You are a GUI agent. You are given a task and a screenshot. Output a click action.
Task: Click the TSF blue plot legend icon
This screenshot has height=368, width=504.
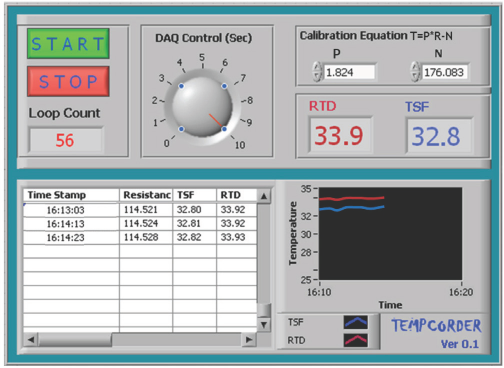[356, 322]
